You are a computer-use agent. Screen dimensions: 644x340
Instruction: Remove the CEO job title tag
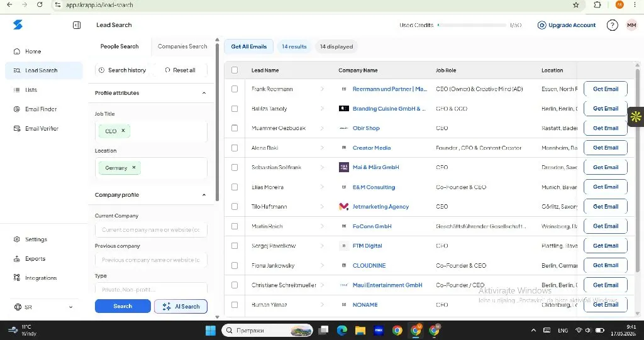pos(123,131)
